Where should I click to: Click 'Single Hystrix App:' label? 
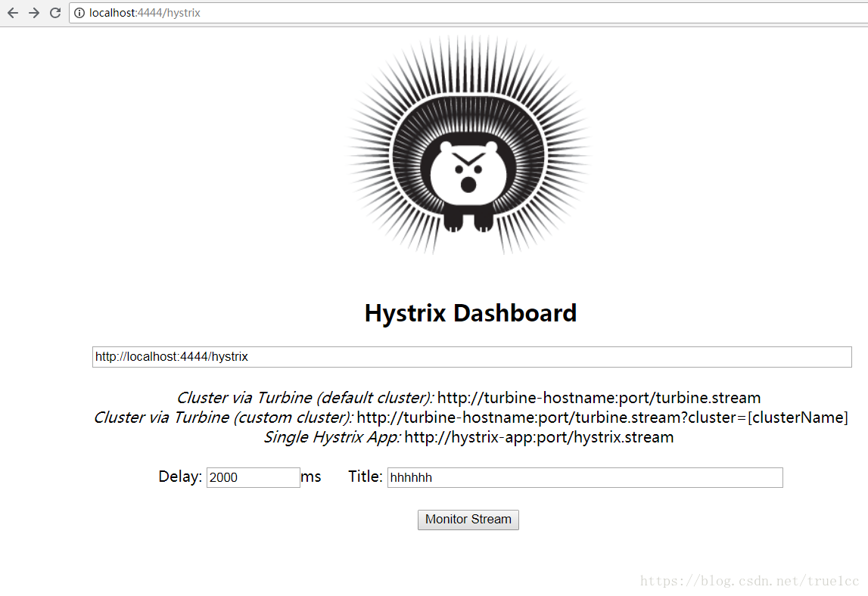coord(332,437)
